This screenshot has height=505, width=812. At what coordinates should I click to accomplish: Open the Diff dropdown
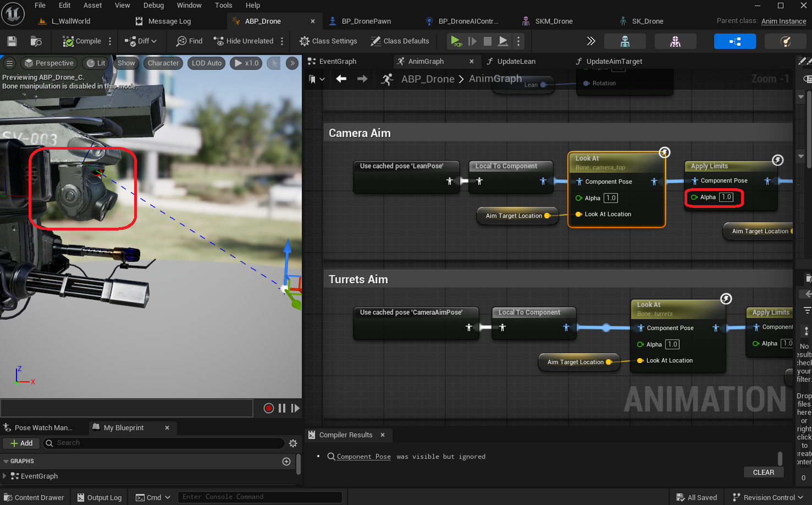[x=141, y=41]
